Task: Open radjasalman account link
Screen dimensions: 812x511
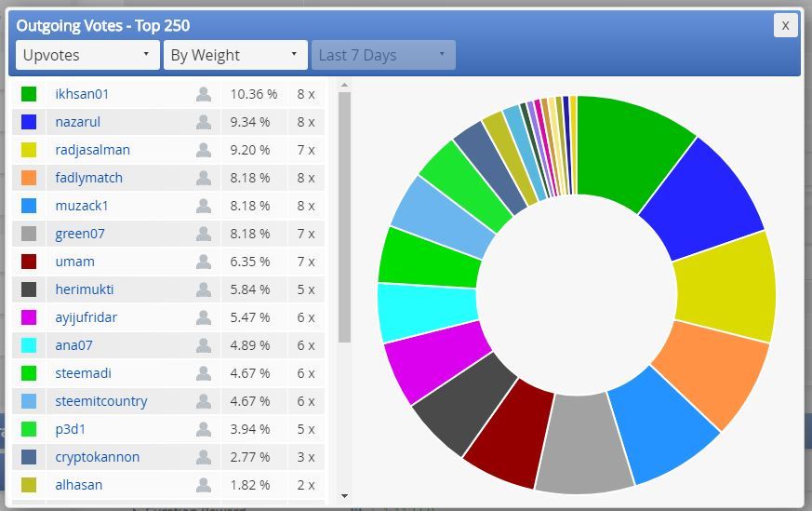Action: click(93, 150)
